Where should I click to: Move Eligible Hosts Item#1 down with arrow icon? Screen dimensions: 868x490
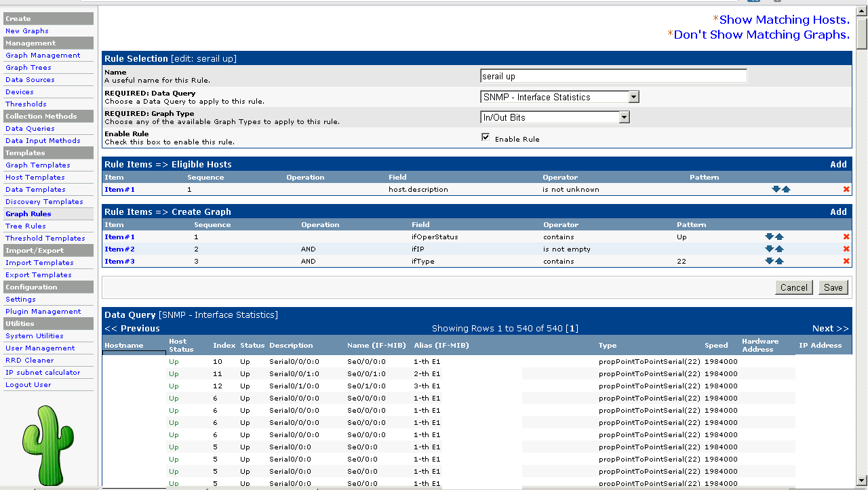776,190
